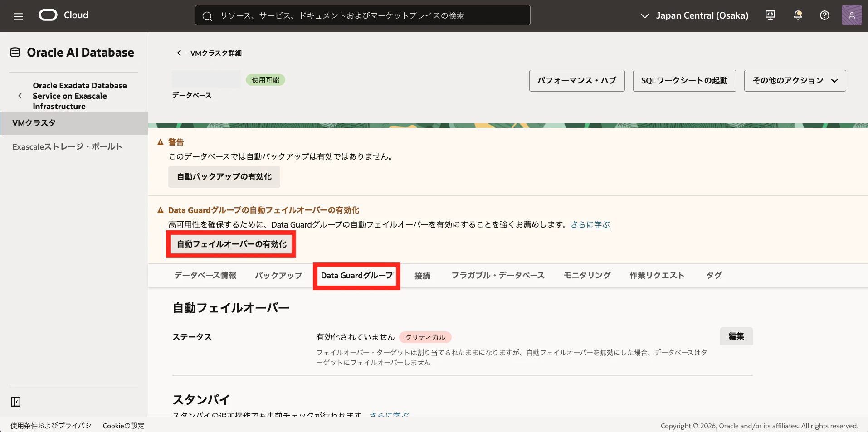Switch to the モニタリング tab

(x=587, y=276)
